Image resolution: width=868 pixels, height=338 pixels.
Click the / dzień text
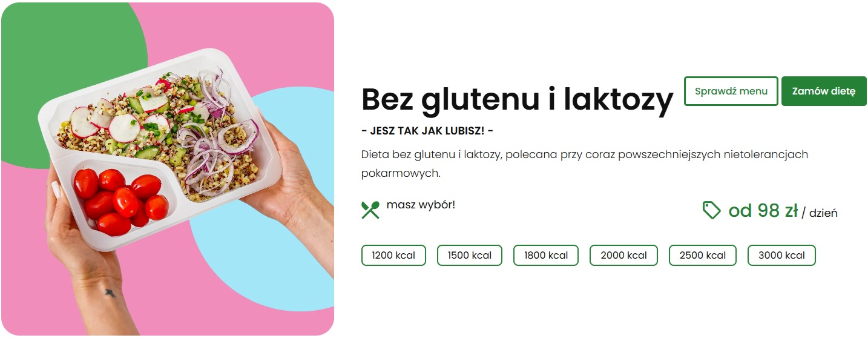(820, 213)
